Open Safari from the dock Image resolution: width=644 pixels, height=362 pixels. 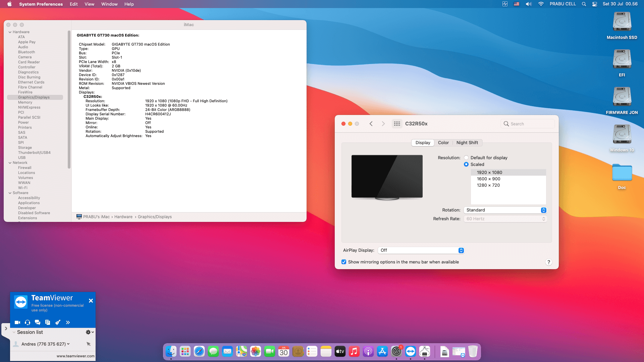(199, 352)
